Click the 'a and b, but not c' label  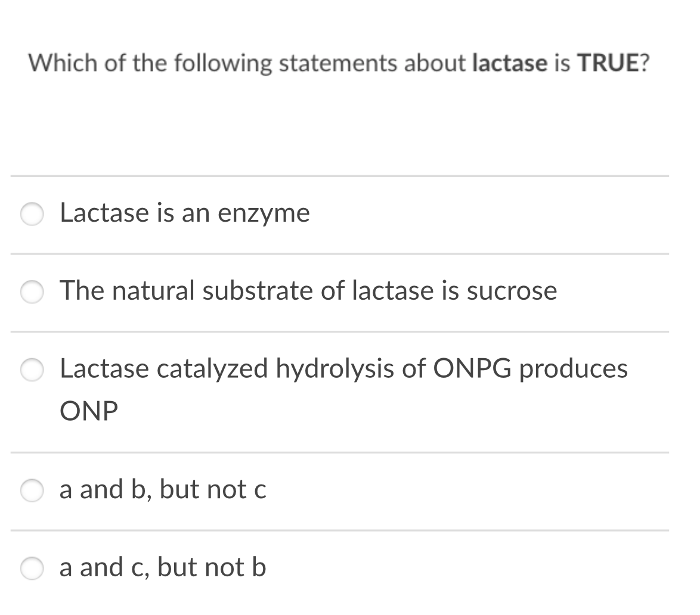pos(163,490)
